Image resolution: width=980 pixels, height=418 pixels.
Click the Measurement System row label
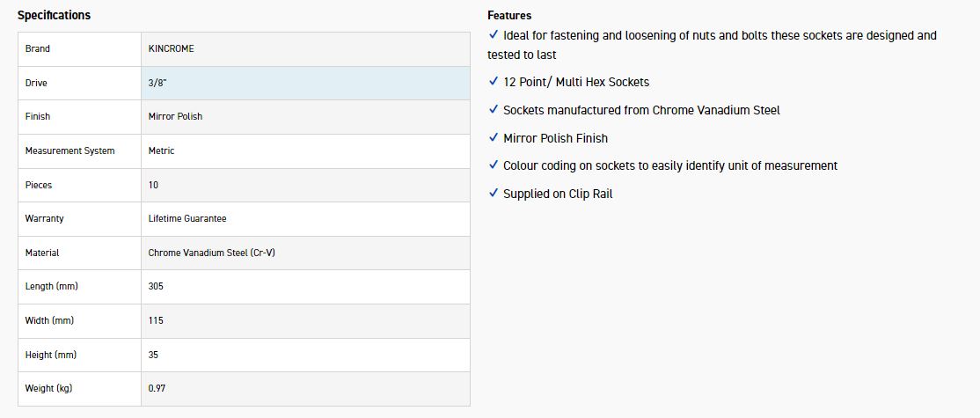coord(69,150)
